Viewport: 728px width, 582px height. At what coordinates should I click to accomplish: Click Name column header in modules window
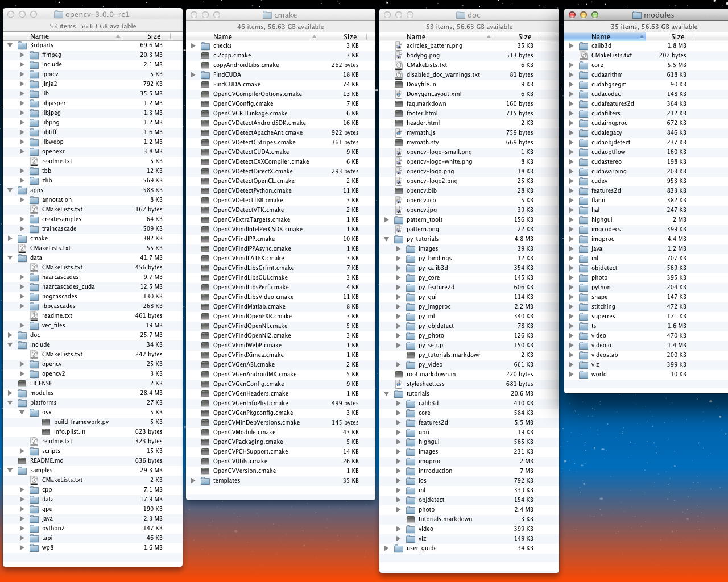[605, 36]
